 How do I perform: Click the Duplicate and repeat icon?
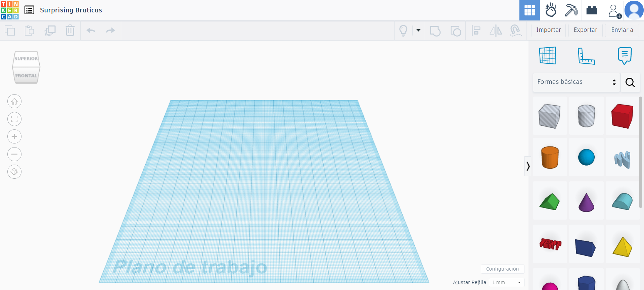pos(50,31)
